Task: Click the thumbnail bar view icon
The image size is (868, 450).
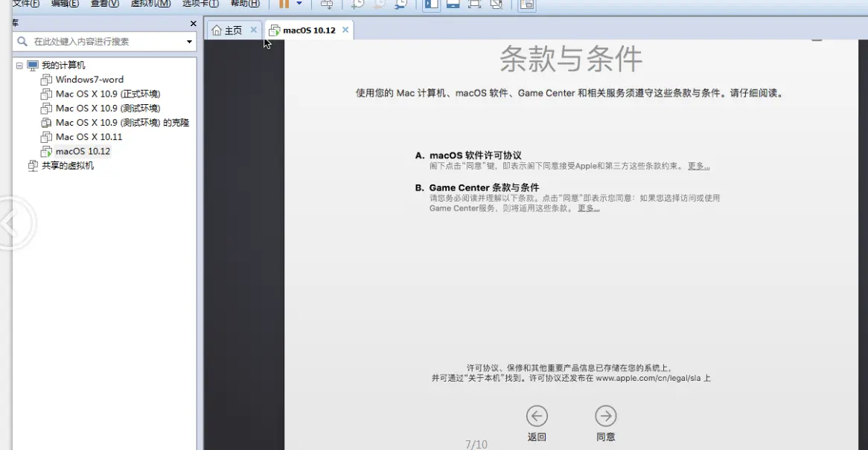Action: point(453,4)
